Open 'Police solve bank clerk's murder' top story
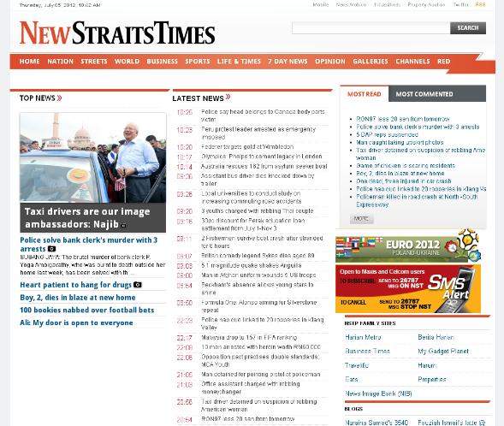 pos(89,245)
